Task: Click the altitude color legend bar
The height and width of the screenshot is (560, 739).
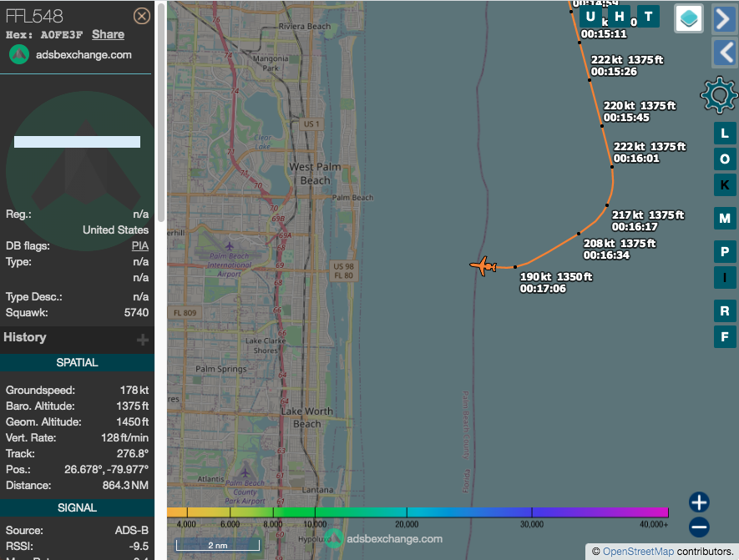Action: tap(418, 512)
